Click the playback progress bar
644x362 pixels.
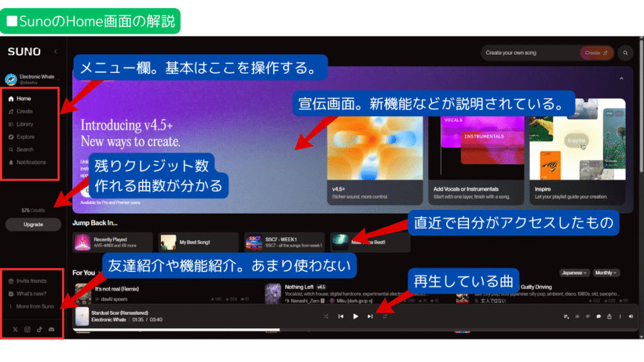[355, 329]
